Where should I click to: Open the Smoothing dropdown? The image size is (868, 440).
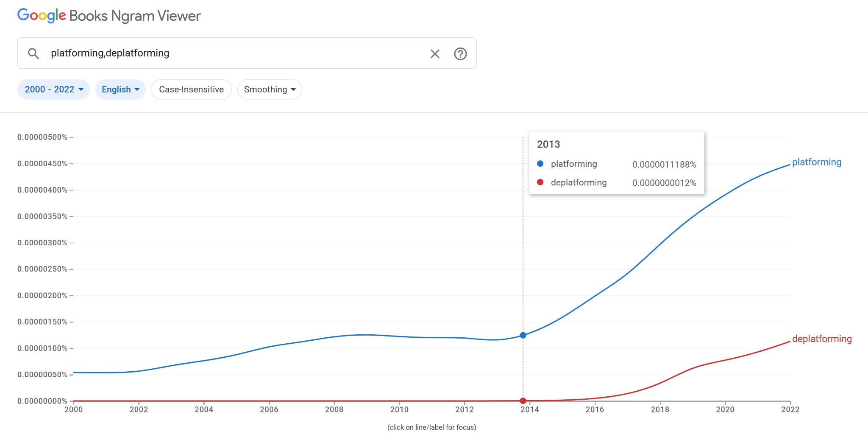click(270, 90)
